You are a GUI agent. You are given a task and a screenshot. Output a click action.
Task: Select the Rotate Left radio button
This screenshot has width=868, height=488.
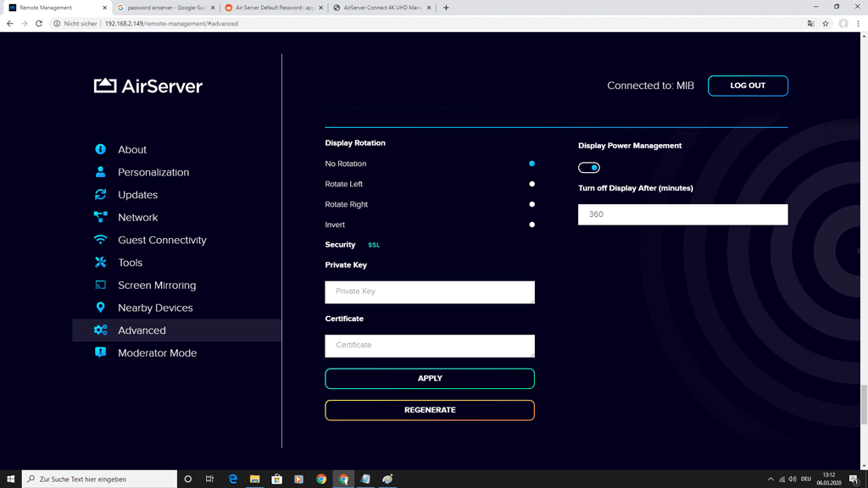tap(532, 184)
